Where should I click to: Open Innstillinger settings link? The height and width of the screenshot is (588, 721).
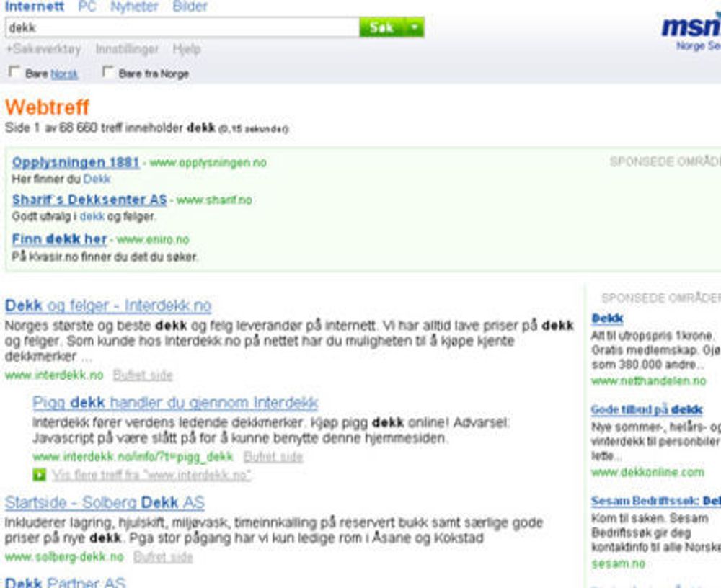click(127, 49)
